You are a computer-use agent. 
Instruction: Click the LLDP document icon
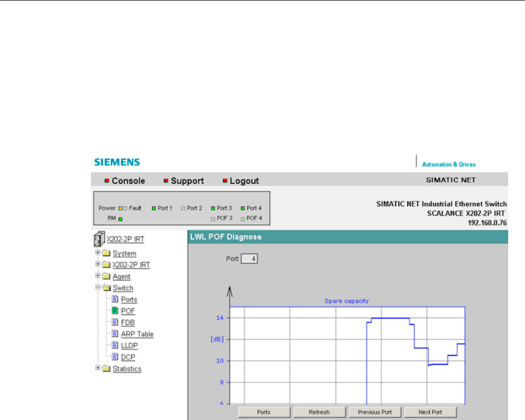pos(116,345)
